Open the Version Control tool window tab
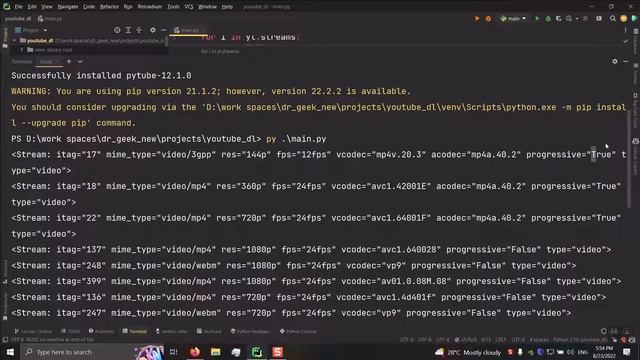Image resolution: width=640 pixels, height=360 pixels. [33, 331]
